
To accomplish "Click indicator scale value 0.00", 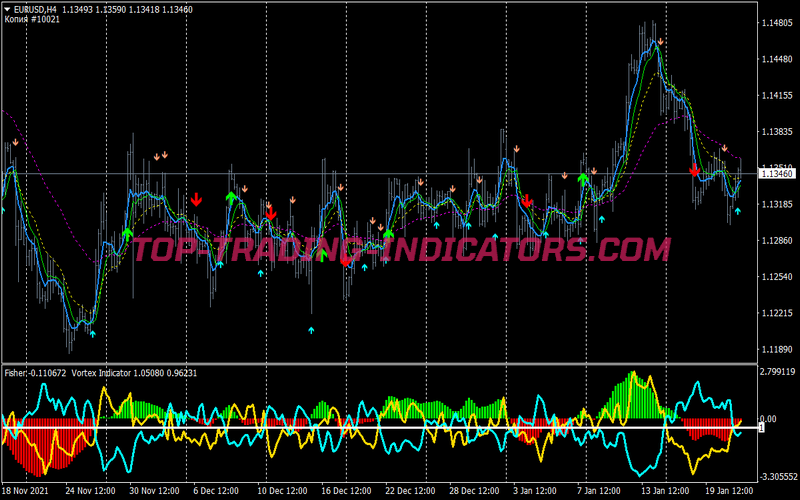I will 768,419.
